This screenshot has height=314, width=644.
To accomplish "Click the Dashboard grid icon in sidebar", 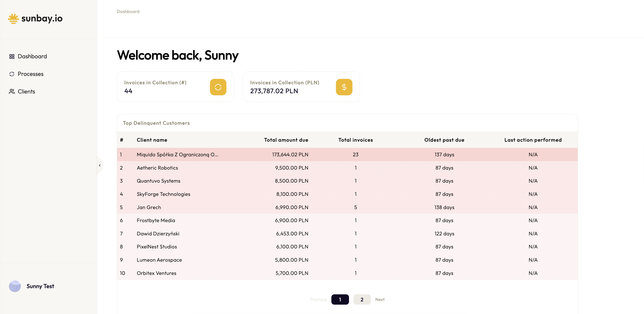I will pyautogui.click(x=12, y=56).
